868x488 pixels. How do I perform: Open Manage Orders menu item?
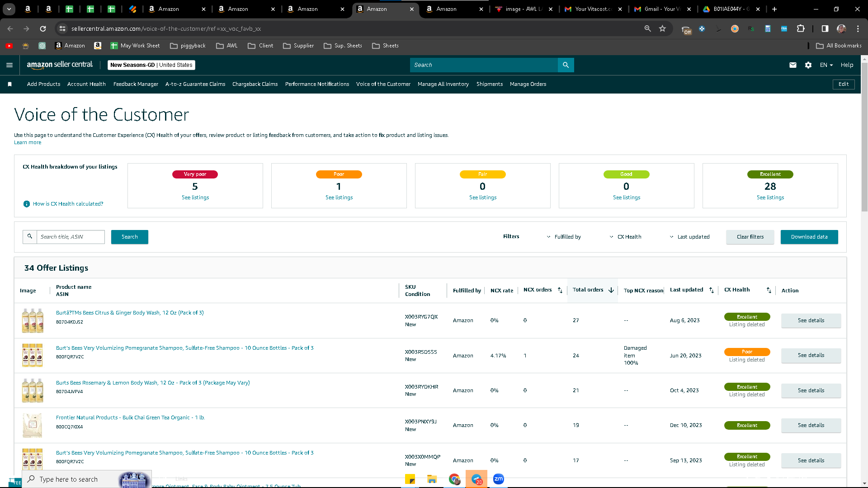pyautogui.click(x=528, y=84)
